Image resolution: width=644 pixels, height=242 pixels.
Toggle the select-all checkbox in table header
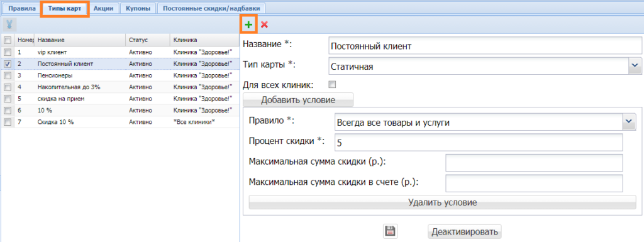pos(8,40)
